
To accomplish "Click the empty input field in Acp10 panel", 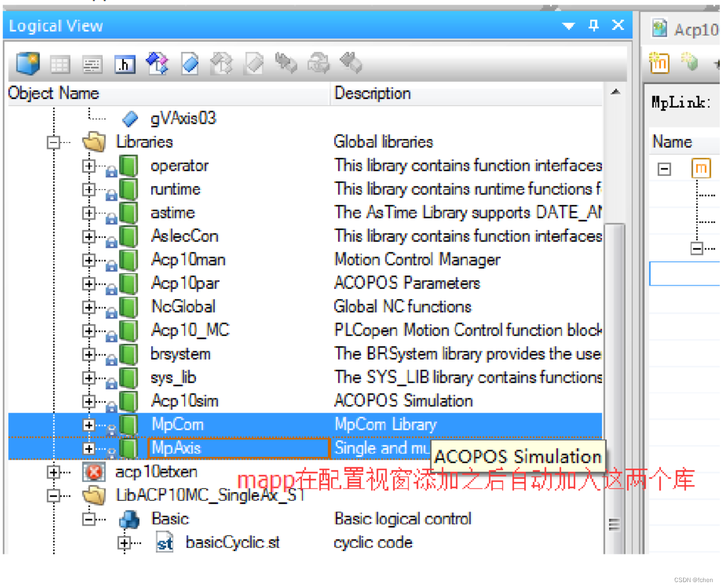I will point(685,274).
